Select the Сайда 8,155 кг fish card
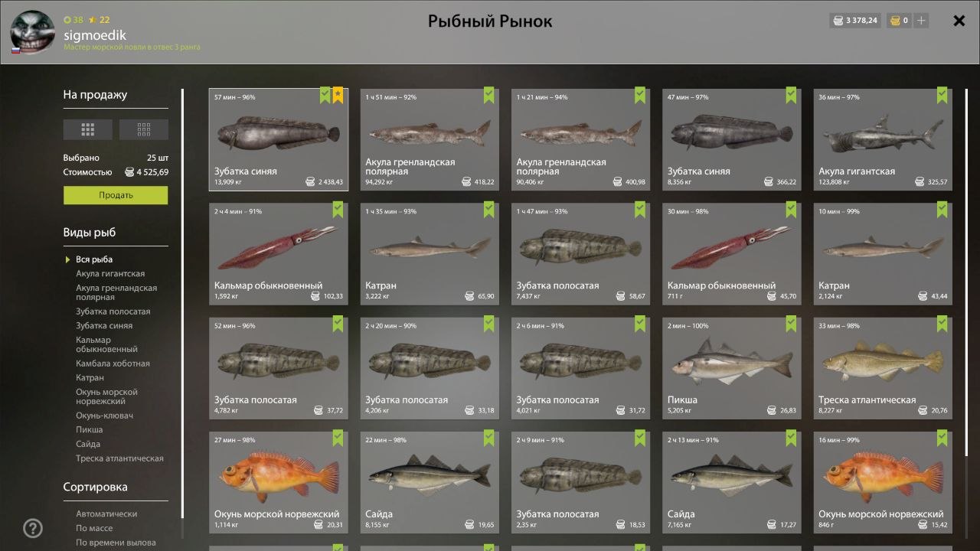The image size is (980, 551). [430, 482]
